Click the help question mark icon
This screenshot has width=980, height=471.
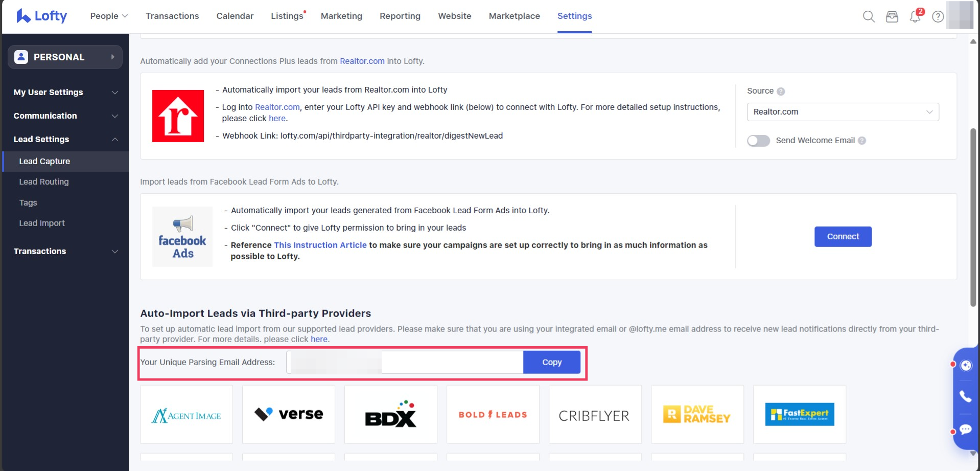click(938, 16)
